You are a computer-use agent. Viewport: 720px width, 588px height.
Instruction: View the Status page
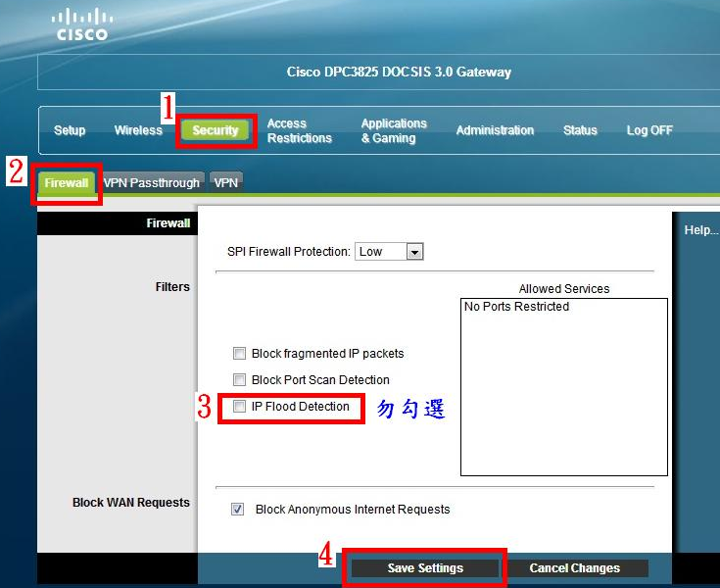pos(580,130)
